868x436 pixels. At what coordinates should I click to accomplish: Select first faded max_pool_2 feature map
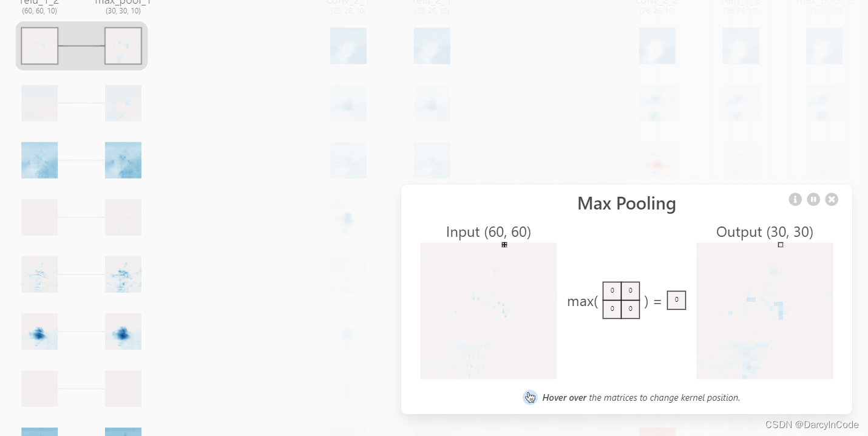[x=824, y=46]
